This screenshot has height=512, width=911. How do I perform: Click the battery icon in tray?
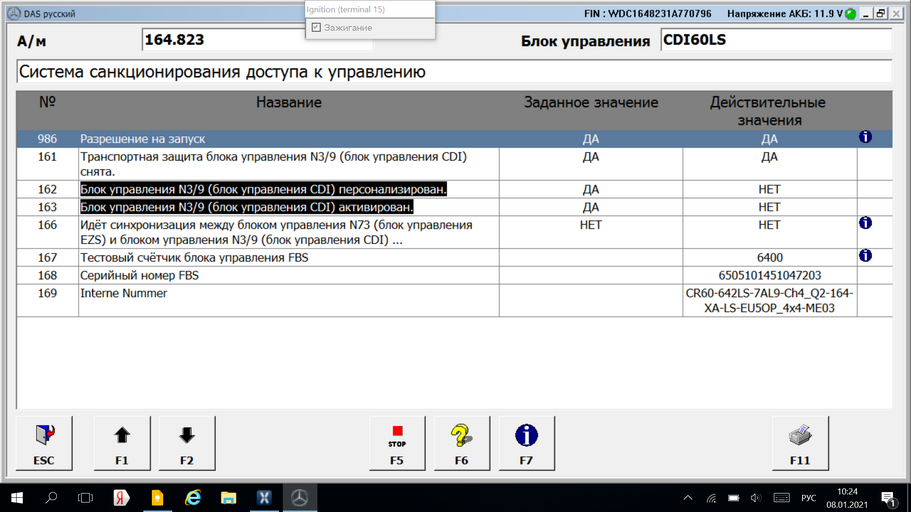(733, 498)
